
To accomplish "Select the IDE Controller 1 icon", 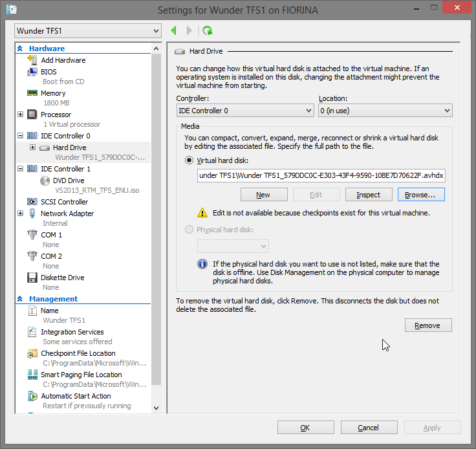I will pyautogui.click(x=32, y=168).
